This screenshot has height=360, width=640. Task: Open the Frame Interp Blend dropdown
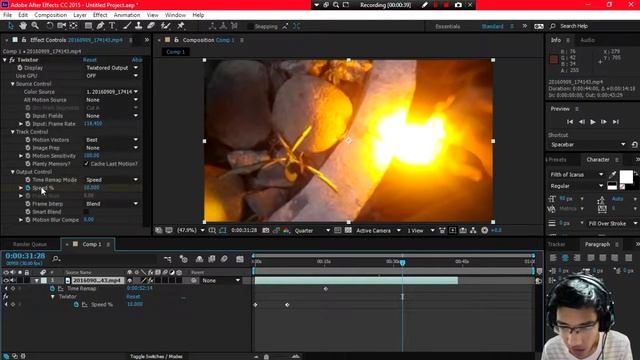tap(112, 204)
